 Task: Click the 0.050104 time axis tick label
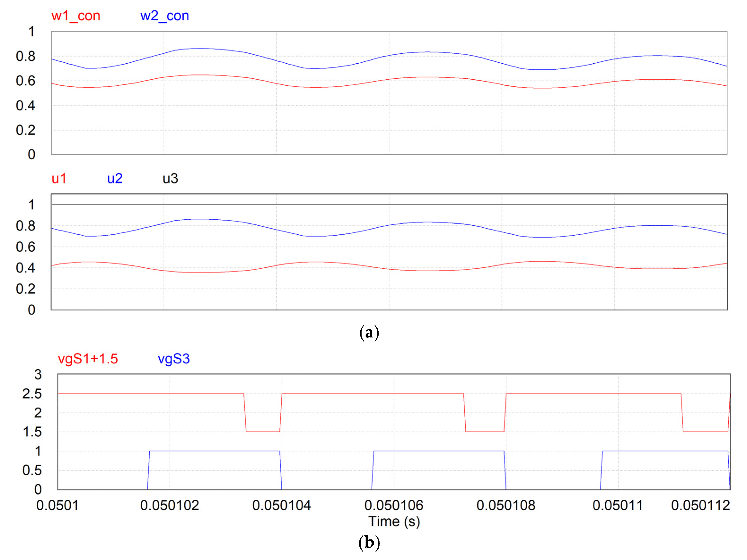coord(281,506)
